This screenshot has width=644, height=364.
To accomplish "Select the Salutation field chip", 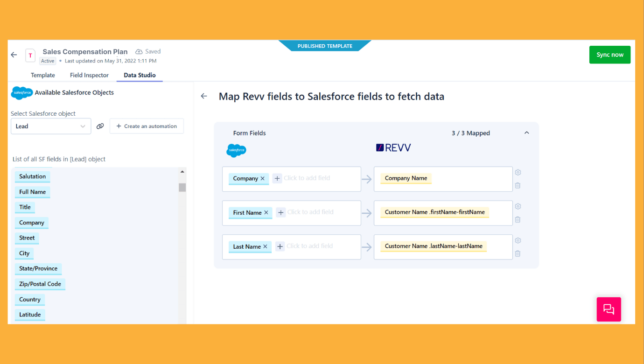I will pos(33,176).
